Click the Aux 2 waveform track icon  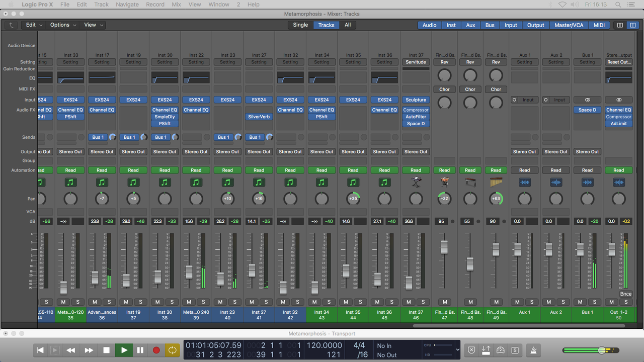click(x=556, y=182)
